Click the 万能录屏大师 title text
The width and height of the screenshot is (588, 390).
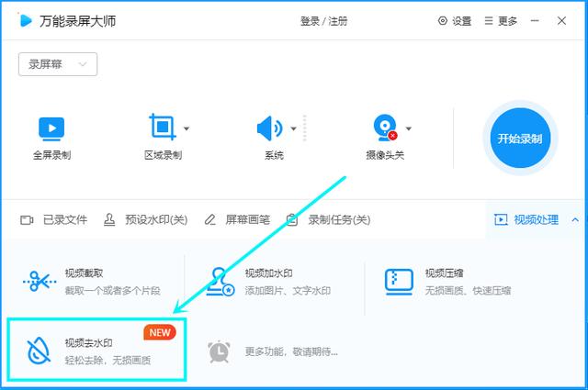click(77, 21)
